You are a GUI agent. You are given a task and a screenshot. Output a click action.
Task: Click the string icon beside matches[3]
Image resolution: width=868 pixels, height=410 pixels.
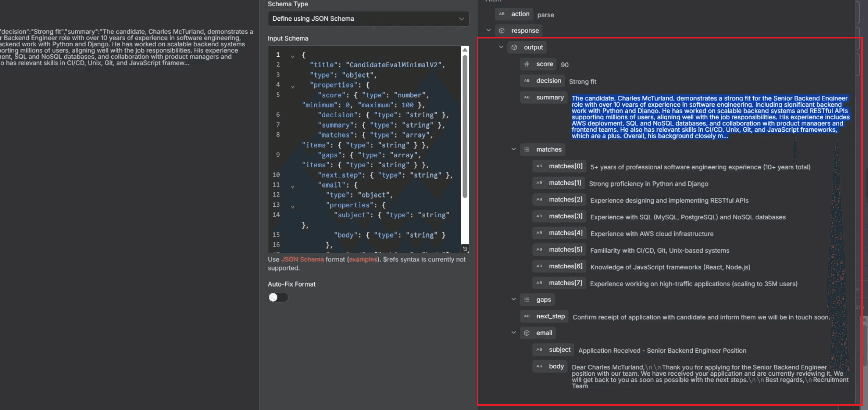pos(539,216)
